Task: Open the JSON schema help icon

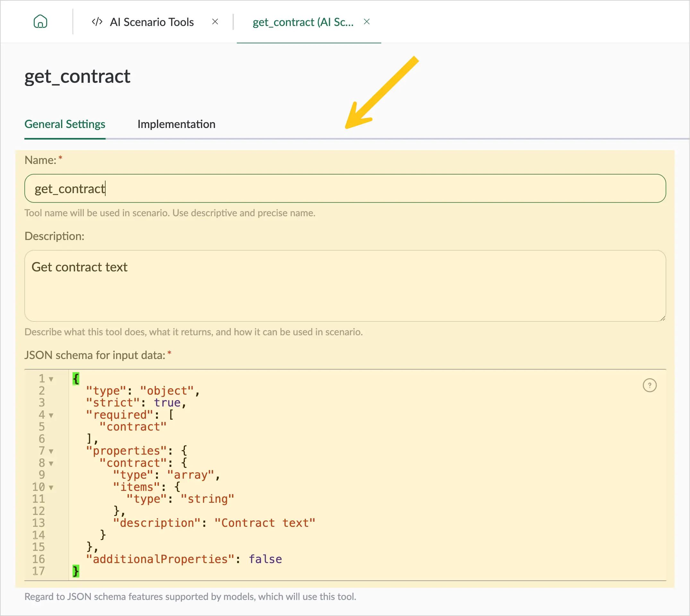Action: click(649, 385)
